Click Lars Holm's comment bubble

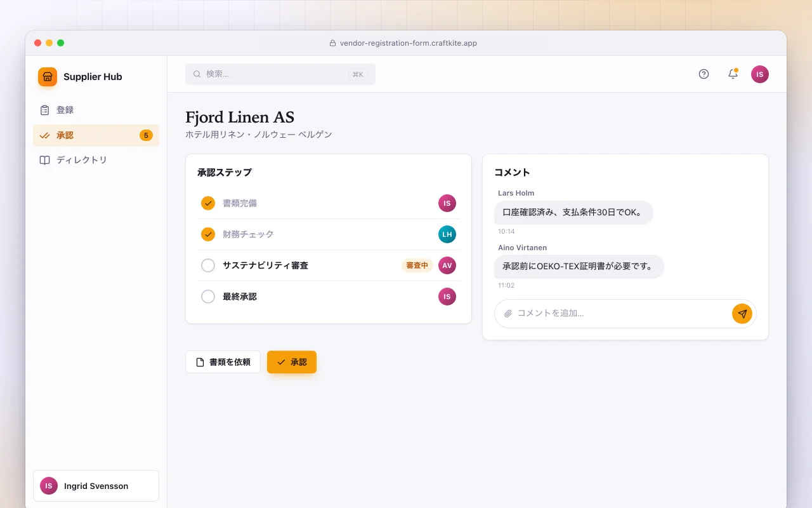click(573, 213)
